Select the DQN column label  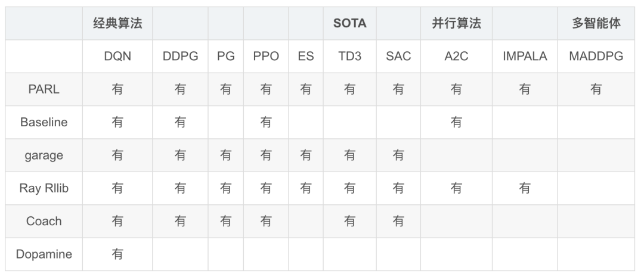pyautogui.click(x=117, y=56)
